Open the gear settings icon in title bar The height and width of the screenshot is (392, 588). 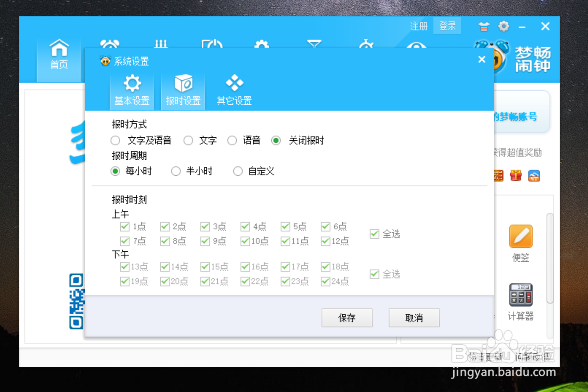(x=503, y=26)
